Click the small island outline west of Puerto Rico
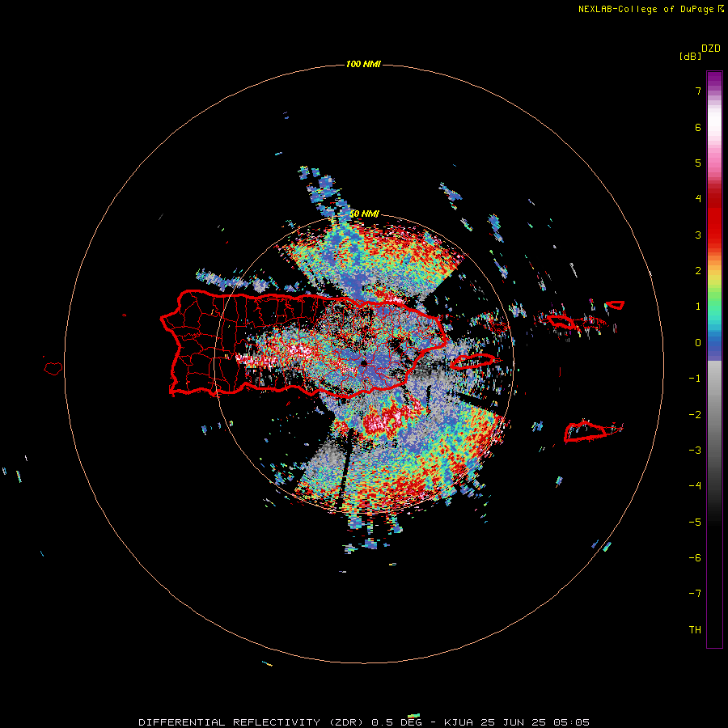The image size is (728, 728). 53,369
